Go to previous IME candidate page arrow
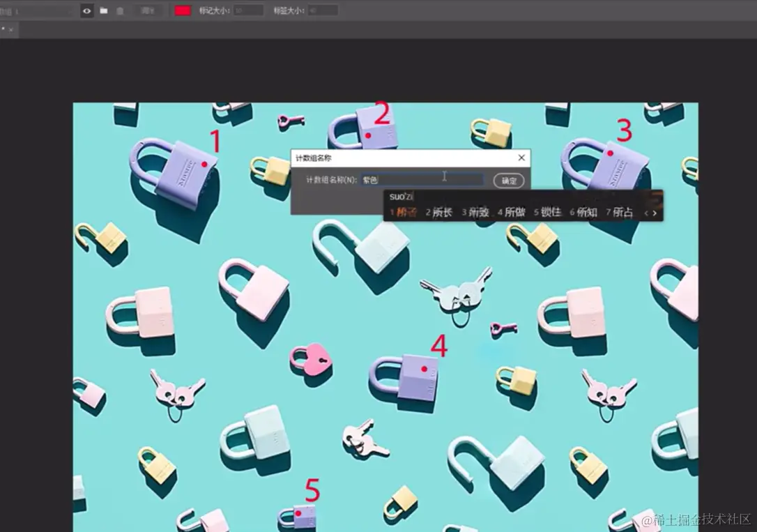The width and height of the screenshot is (757, 532). coord(646,213)
